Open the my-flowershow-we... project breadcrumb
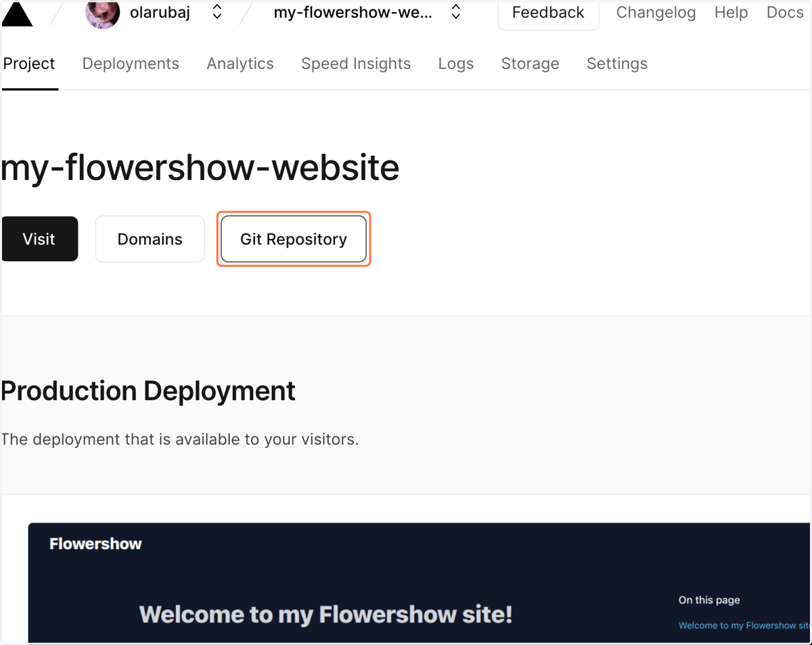 [353, 12]
